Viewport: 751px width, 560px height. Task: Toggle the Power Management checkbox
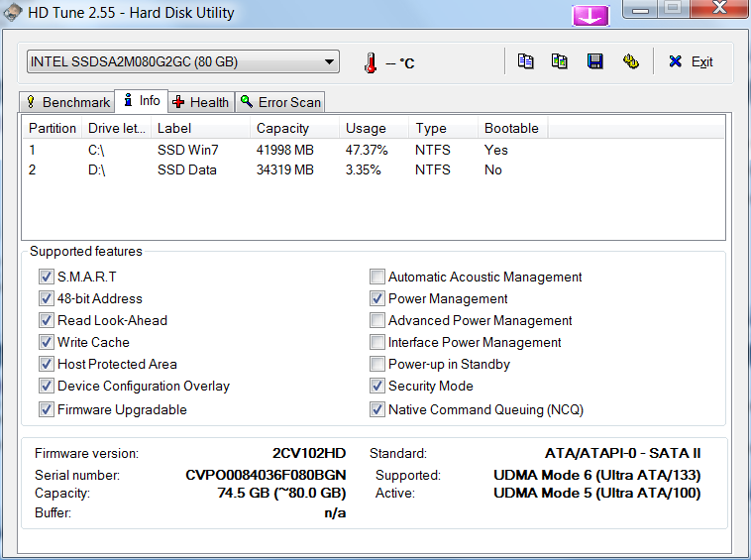377,298
